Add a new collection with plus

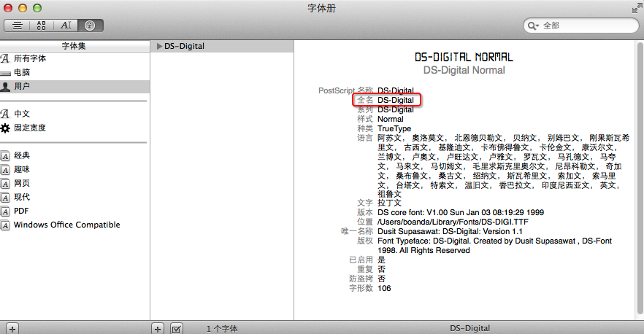click(12, 329)
